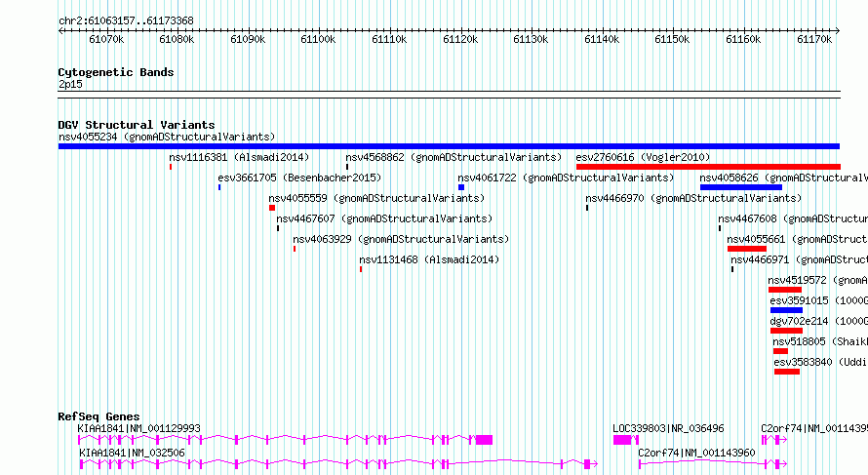Click the 61160k ruler position
This screenshot has height=475, width=868.
click(743, 40)
